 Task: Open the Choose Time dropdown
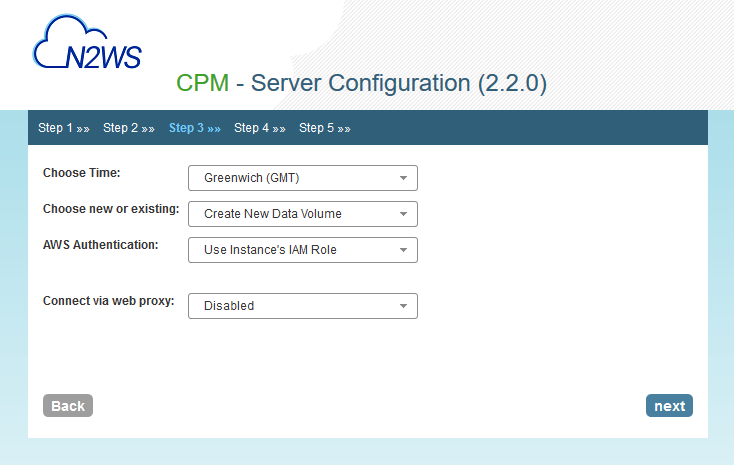pyautogui.click(x=303, y=178)
